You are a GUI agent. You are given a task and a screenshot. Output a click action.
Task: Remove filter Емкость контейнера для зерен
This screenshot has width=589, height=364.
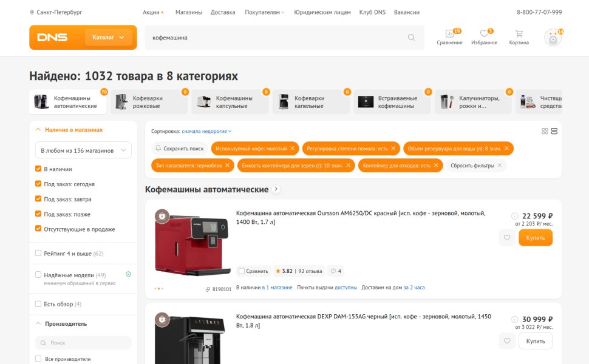coord(348,165)
